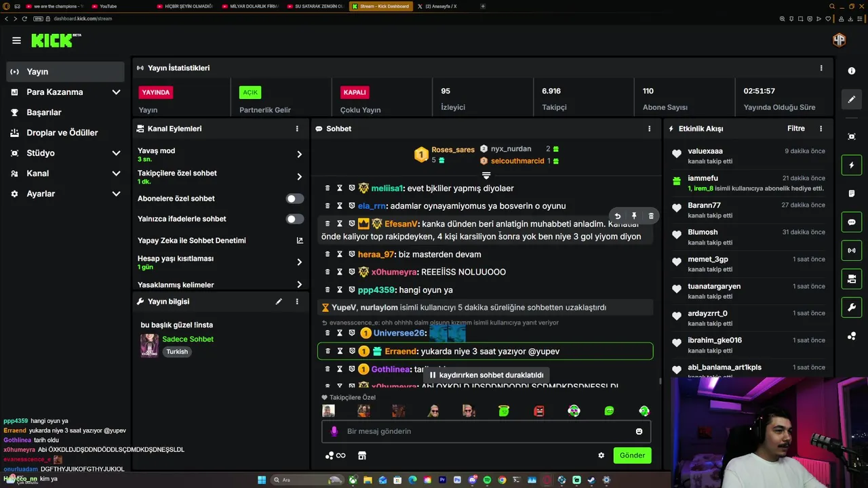
Task: Timeout meliisa1 with hourglass icon
Action: tap(340, 188)
